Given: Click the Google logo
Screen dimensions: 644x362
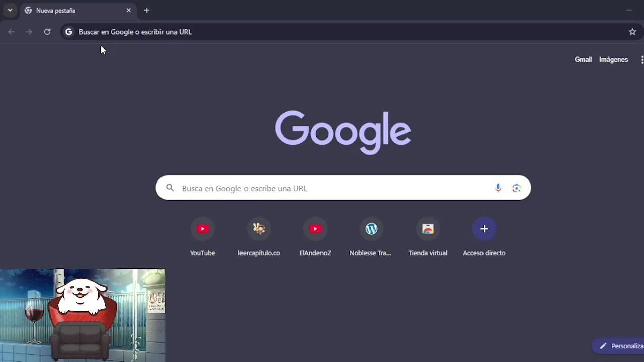Looking at the screenshot, I should tap(343, 132).
